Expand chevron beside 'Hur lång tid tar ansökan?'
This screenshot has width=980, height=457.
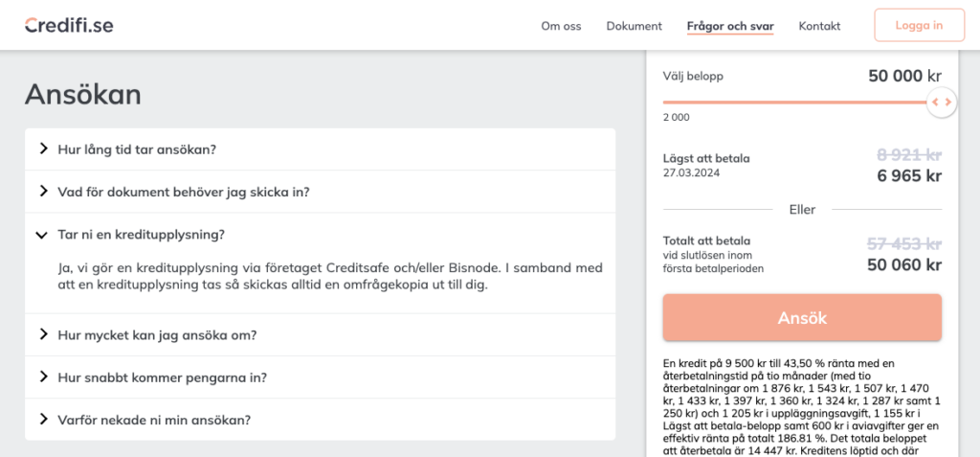click(x=42, y=149)
